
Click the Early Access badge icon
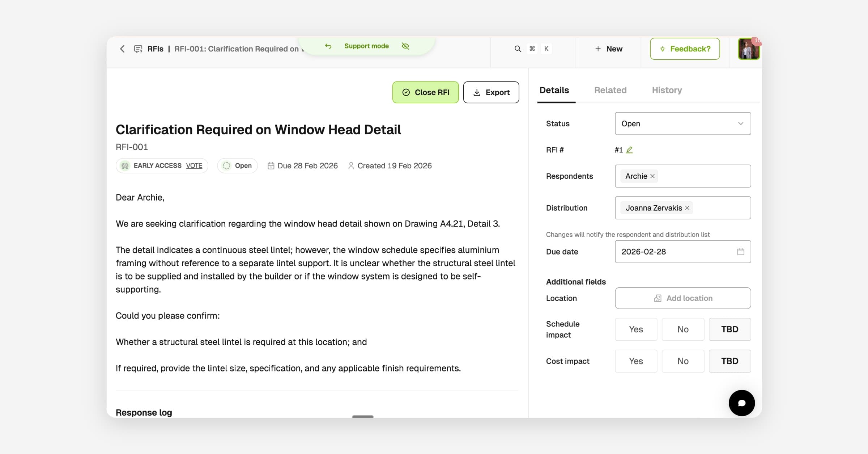point(125,165)
